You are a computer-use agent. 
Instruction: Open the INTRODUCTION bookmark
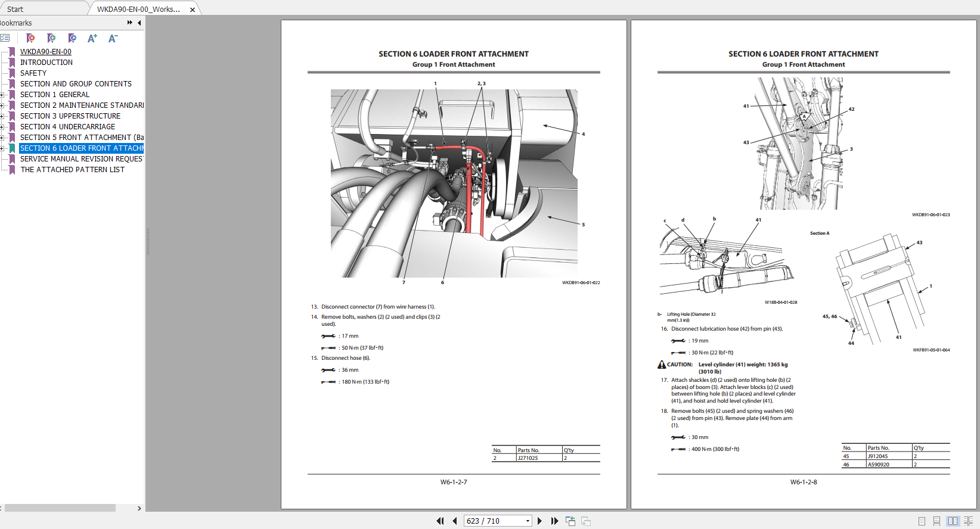click(46, 63)
